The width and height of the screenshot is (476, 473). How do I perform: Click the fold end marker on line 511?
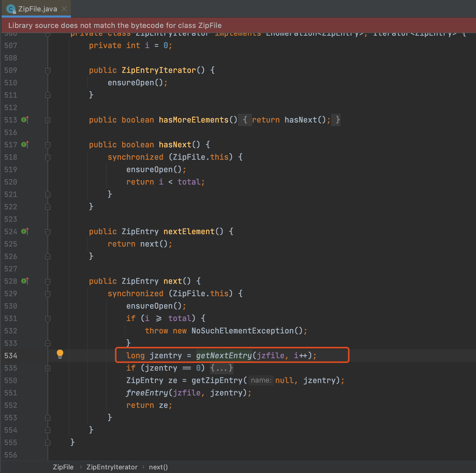pos(48,95)
